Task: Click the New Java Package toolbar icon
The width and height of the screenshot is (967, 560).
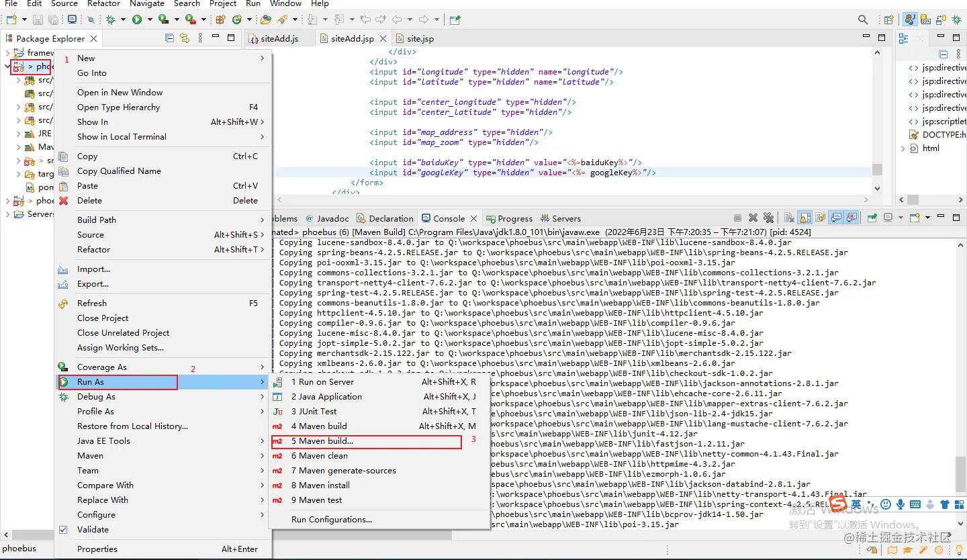Action: pyautogui.click(x=219, y=19)
